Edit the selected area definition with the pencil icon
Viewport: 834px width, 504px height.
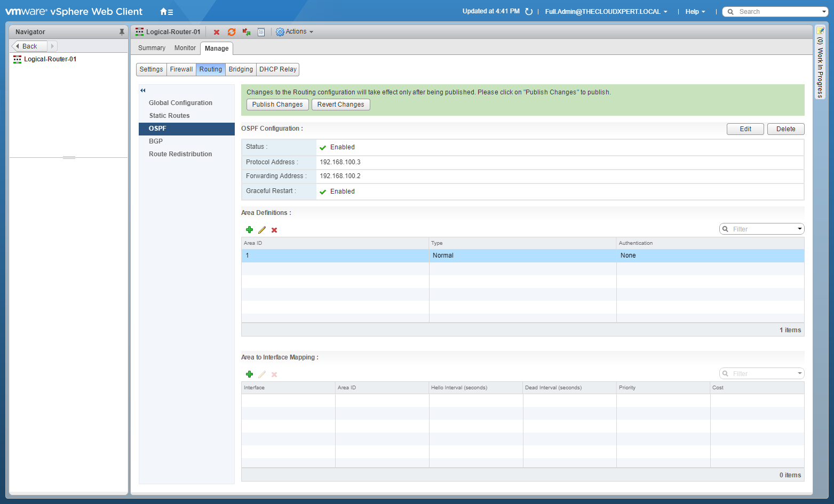[x=262, y=230]
